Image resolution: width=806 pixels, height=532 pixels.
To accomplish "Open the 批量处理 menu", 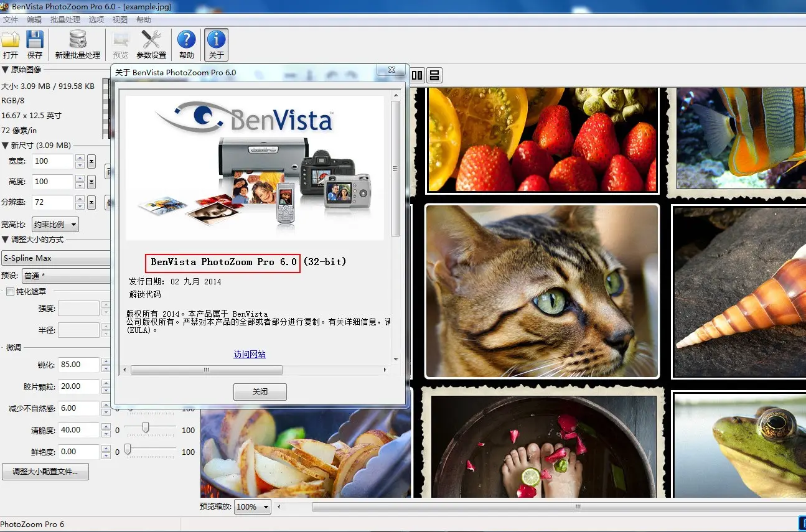I will 65,20.
